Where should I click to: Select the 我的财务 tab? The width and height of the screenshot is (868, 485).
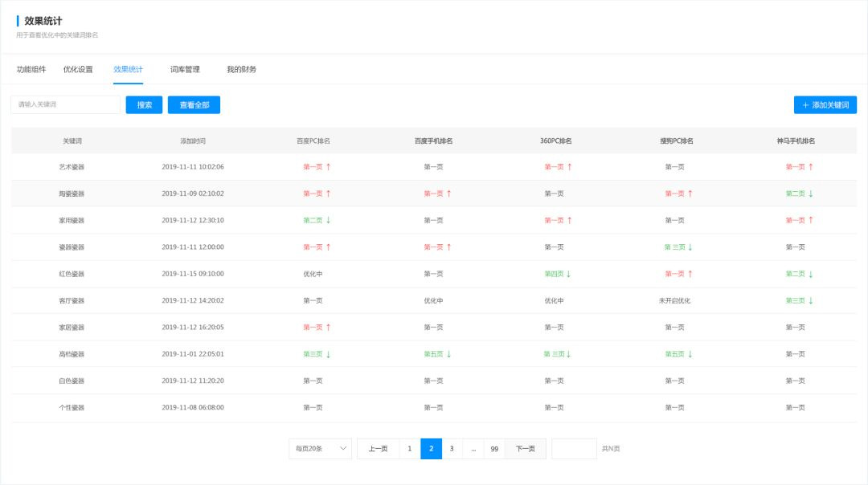pos(241,70)
